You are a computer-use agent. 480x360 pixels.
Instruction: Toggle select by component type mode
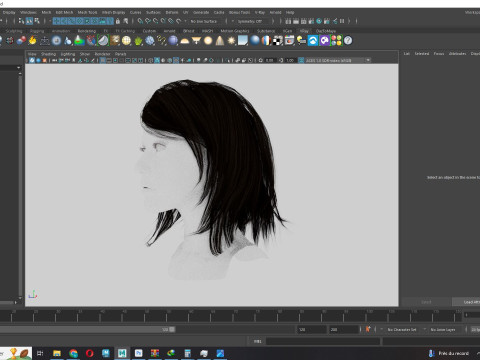(37, 21)
